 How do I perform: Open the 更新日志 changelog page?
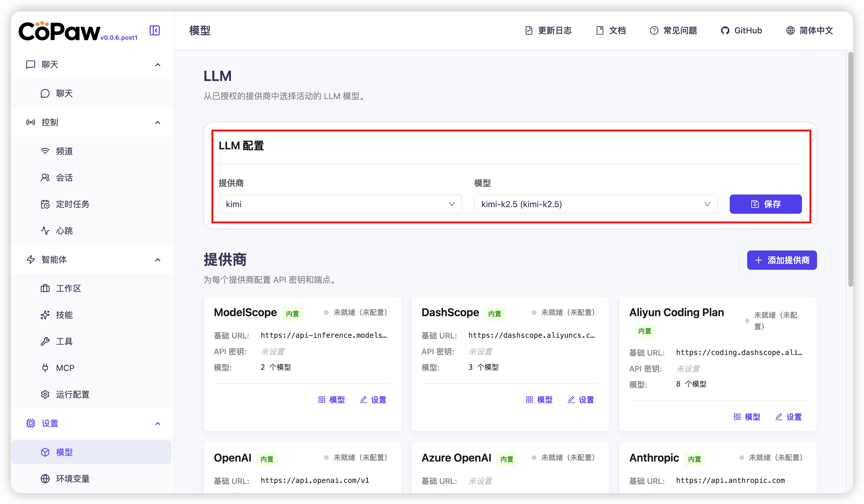pyautogui.click(x=548, y=30)
